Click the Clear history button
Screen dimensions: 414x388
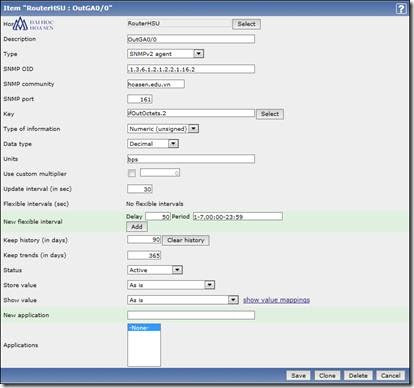coord(186,240)
